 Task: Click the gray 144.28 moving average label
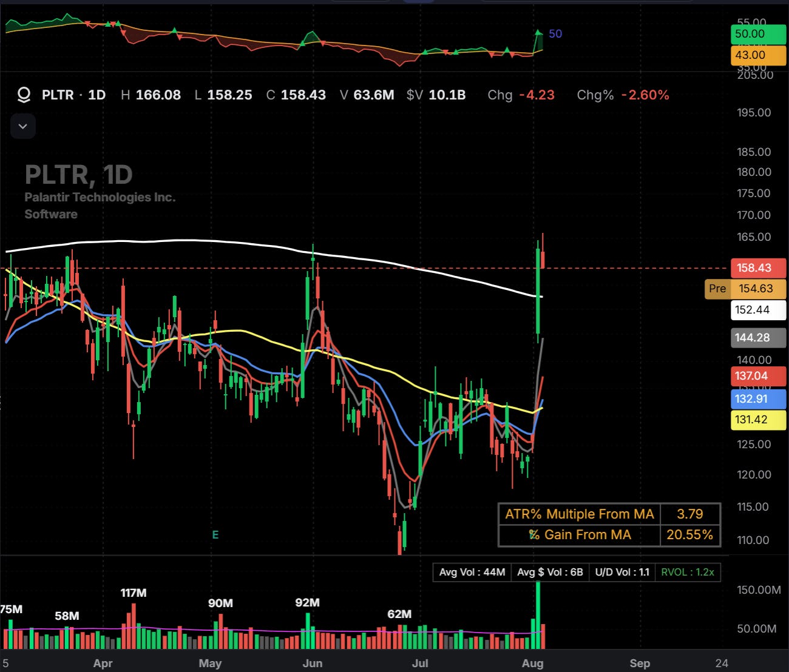[x=759, y=338]
